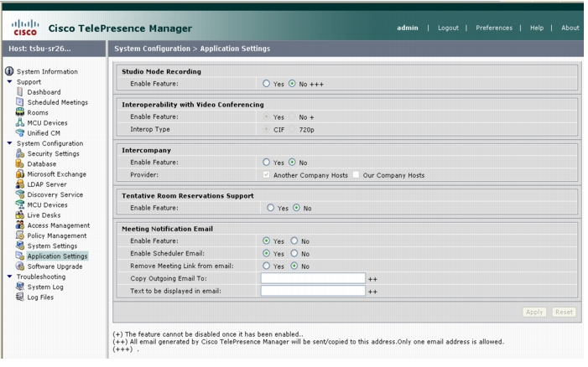
Task: Select CIF Interop Type radio
Action: pyautogui.click(x=266, y=129)
